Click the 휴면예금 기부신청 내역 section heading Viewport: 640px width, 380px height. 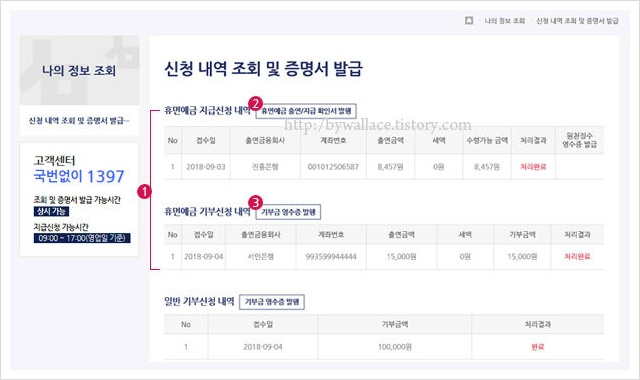point(207,211)
